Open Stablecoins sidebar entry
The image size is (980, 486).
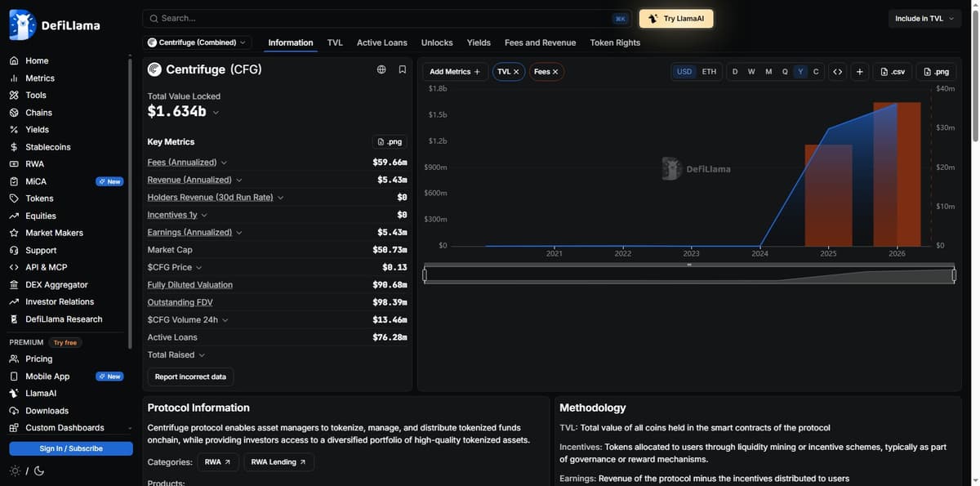[48, 147]
